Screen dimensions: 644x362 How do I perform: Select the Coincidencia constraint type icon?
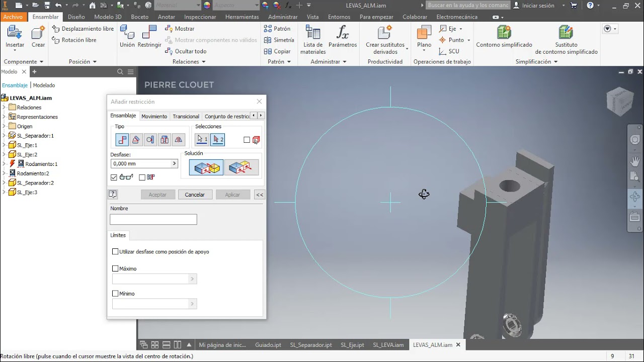(122, 140)
